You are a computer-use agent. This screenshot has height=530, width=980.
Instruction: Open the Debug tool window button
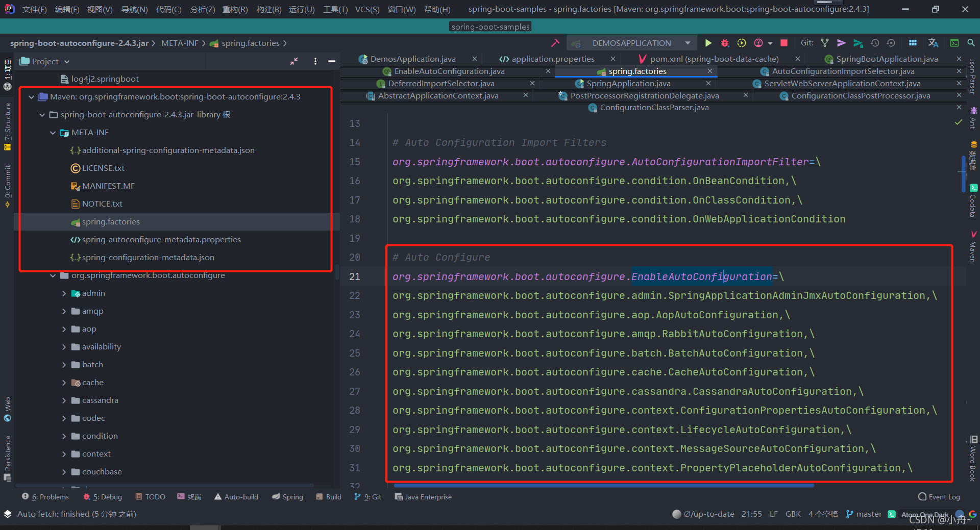pos(103,497)
